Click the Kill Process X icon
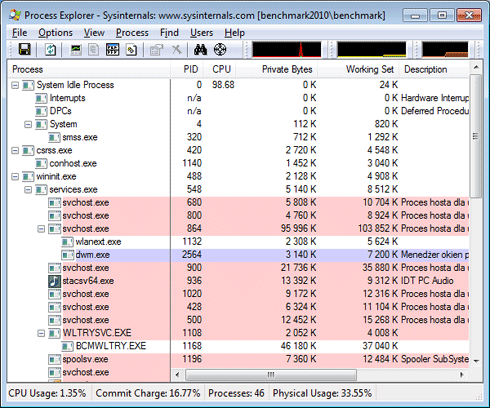The image size is (490, 408). pyautogui.click(x=177, y=50)
